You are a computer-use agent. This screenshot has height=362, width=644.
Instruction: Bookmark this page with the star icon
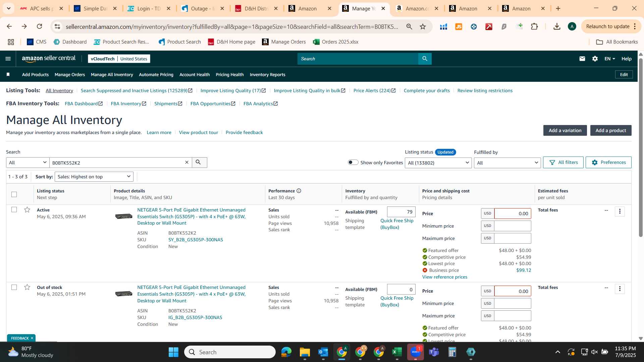[423, 26]
